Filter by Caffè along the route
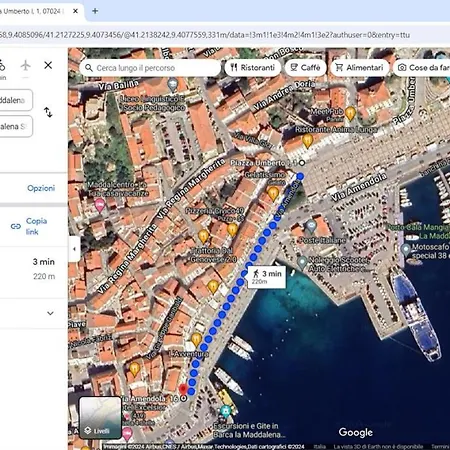 click(305, 68)
